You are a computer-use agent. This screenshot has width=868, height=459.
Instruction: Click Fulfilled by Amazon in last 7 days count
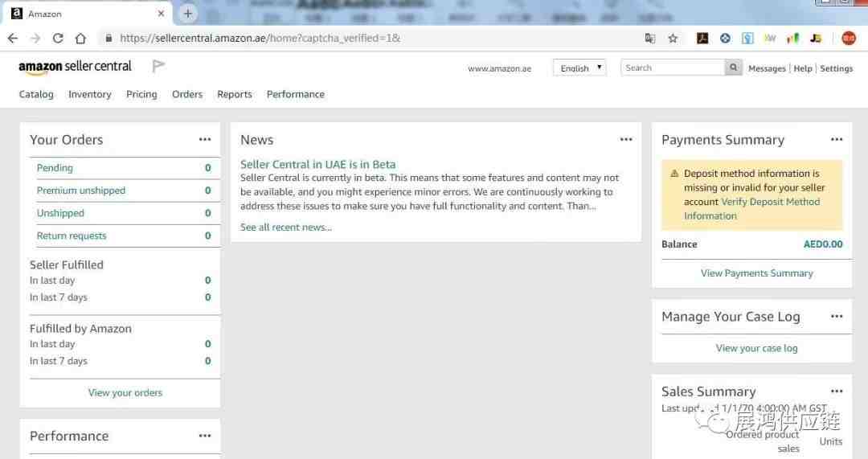(x=207, y=361)
